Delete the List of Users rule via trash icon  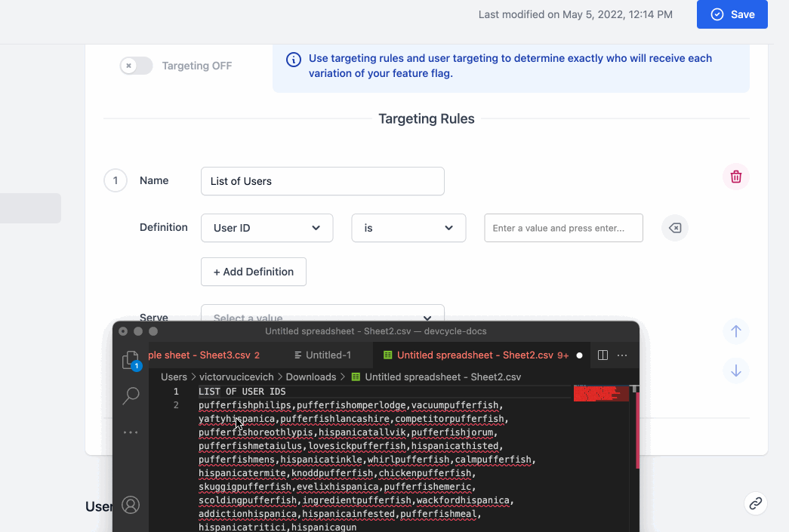coord(736,177)
